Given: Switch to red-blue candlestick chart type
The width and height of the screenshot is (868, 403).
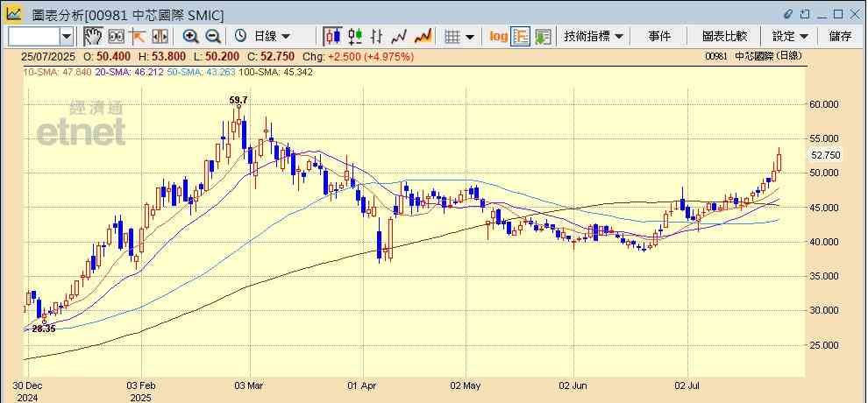Looking at the screenshot, I should coord(332,37).
